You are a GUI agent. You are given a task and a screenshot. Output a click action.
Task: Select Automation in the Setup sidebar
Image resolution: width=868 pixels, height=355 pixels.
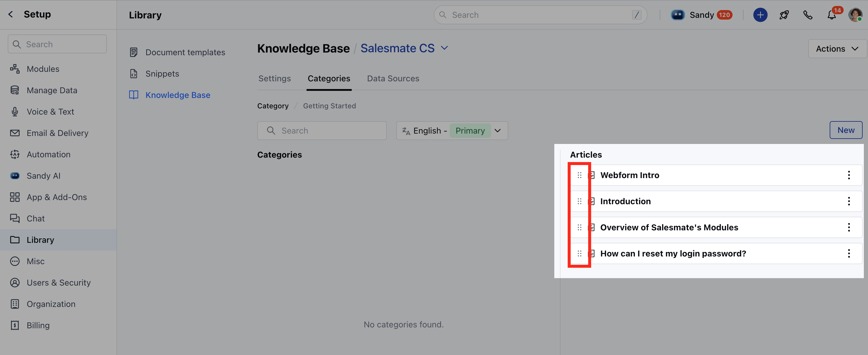[x=48, y=154]
